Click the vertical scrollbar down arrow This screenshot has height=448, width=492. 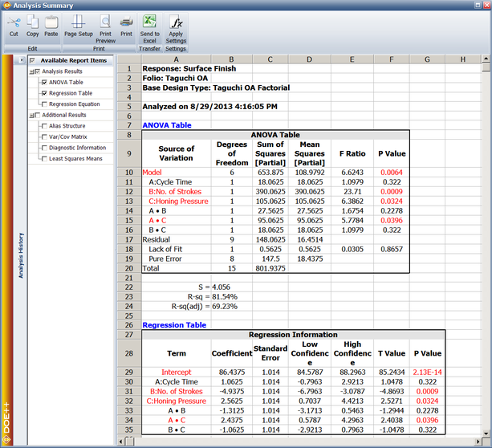[486, 433]
